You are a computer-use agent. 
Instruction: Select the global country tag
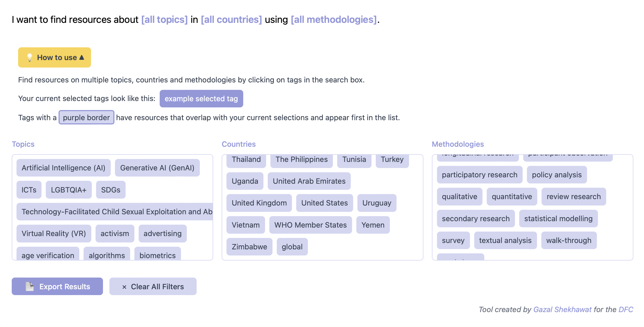292,247
